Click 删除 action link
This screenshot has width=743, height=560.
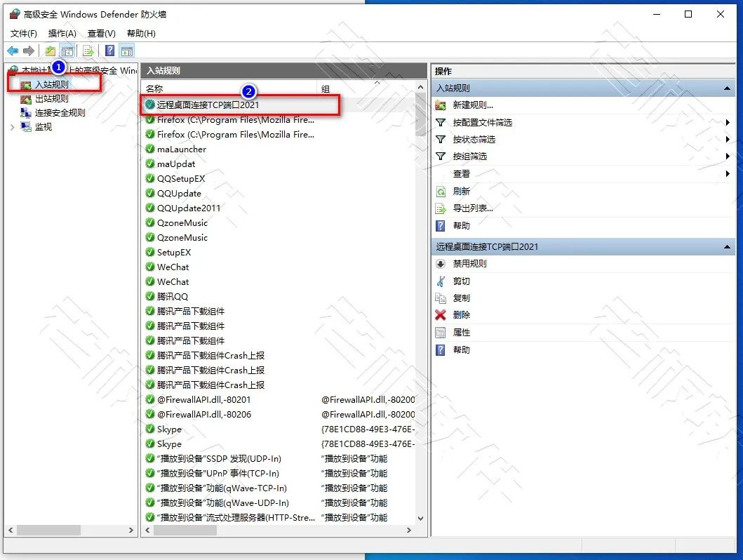tap(462, 315)
